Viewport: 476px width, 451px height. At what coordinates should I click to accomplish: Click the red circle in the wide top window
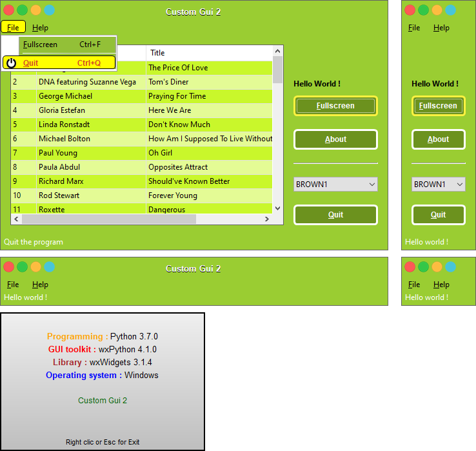pyautogui.click(x=8, y=10)
